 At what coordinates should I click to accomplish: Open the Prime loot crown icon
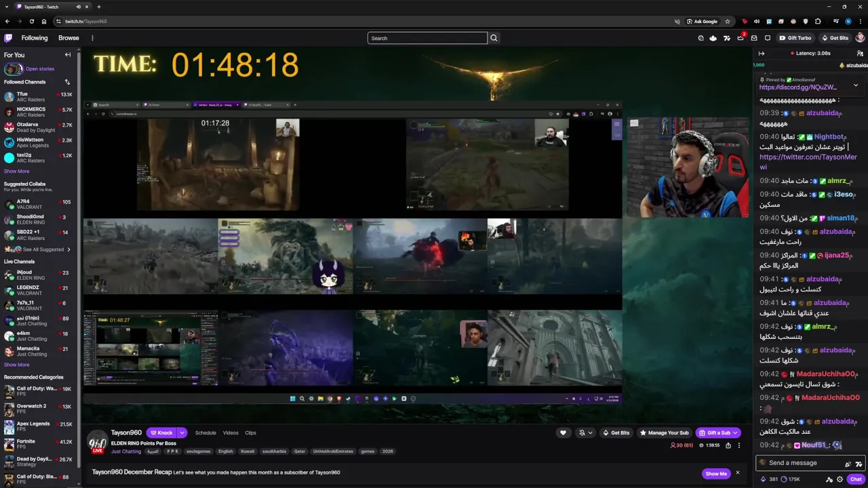pyautogui.click(x=741, y=38)
